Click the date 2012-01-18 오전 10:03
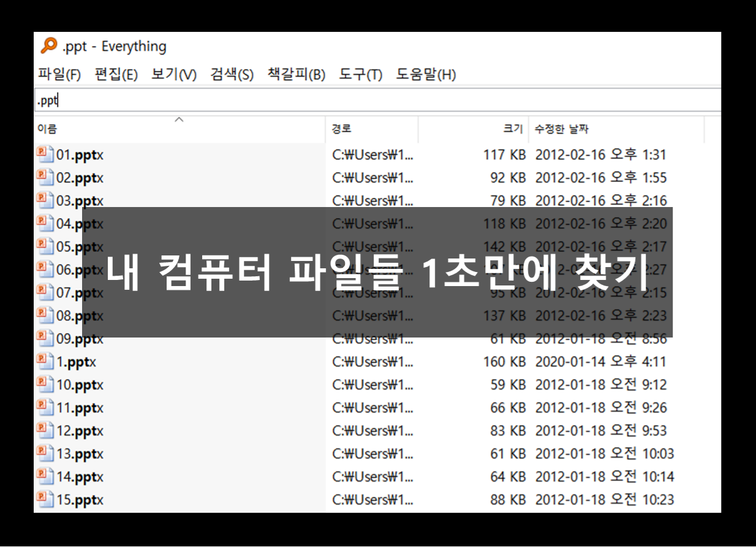The height and width of the screenshot is (547, 756). click(x=604, y=454)
